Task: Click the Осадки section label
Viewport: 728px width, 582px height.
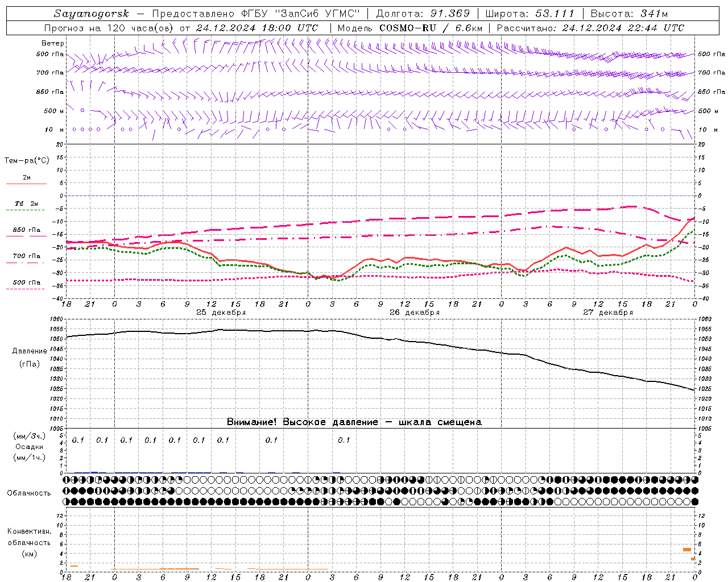Action: (29, 447)
